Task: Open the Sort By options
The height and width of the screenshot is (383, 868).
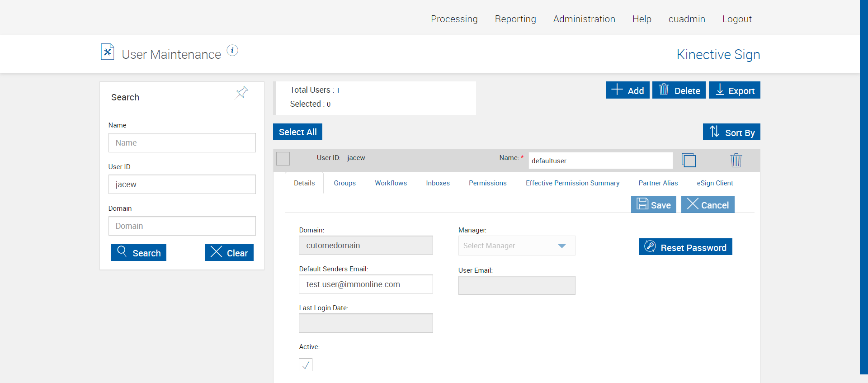Action: [x=731, y=132]
